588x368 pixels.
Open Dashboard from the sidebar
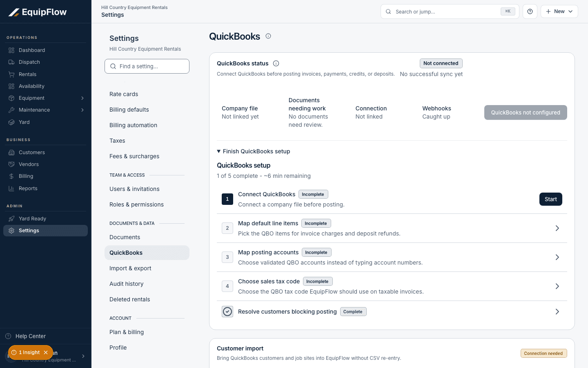[x=45, y=50]
